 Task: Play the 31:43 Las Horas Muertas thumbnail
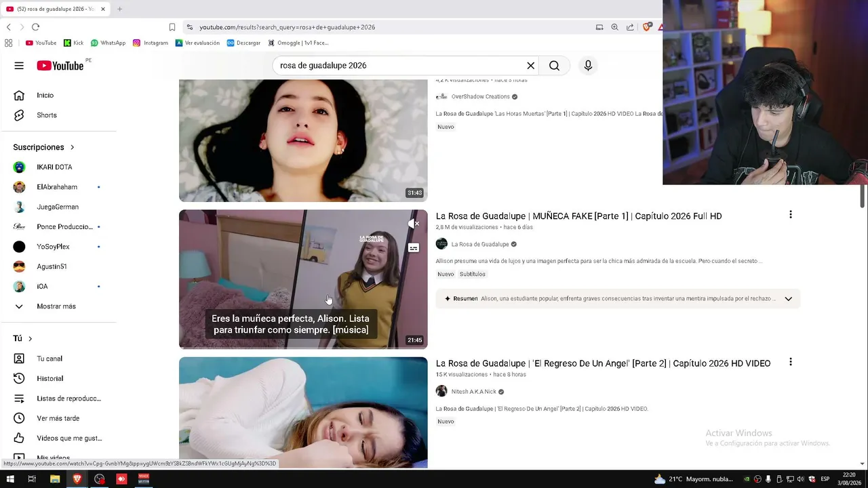pos(303,140)
